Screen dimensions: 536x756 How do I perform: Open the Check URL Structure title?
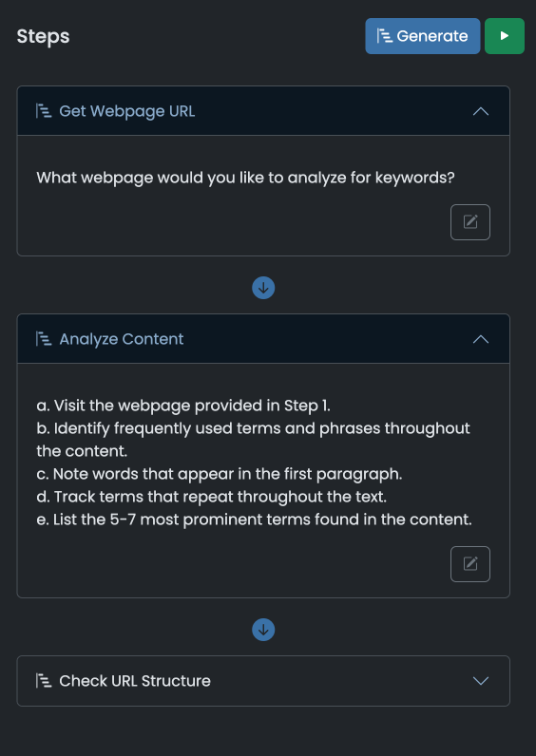coord(135,681)
